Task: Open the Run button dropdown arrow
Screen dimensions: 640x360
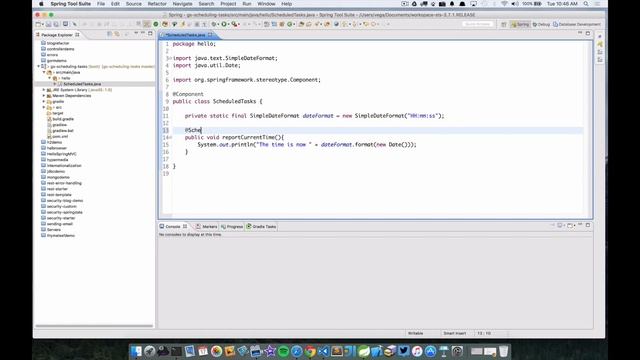Action: pos(229,24)
